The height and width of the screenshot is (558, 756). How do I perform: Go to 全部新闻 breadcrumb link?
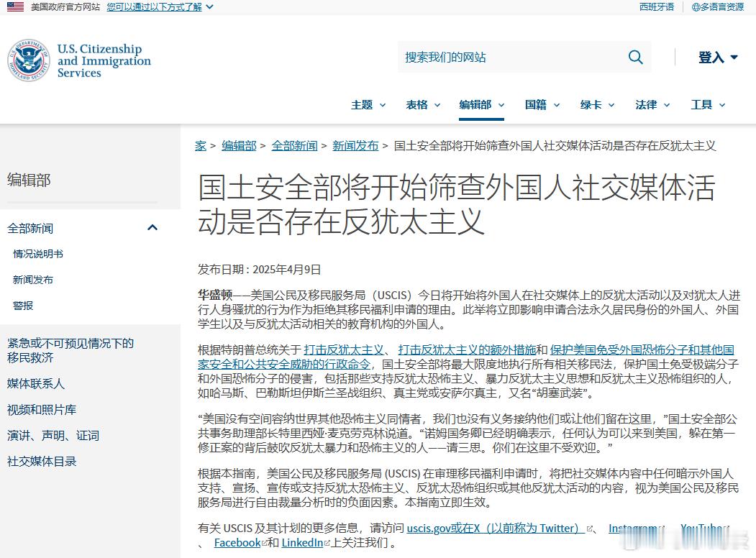(x=295, y=145)
